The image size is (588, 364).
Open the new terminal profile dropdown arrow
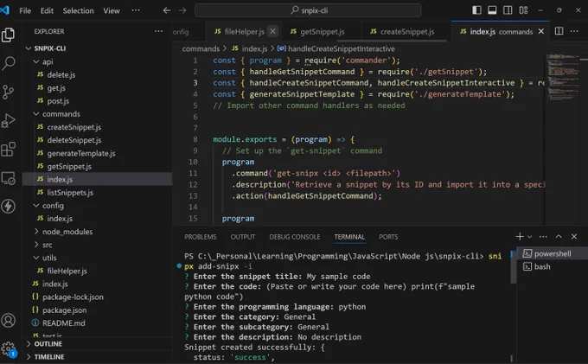point(529,237)
